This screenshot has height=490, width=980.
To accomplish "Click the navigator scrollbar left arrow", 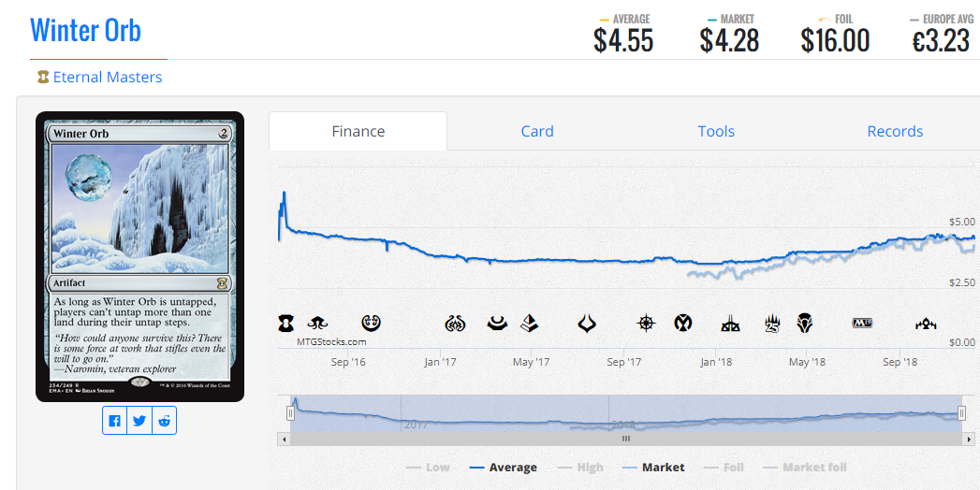I will 284,439.
